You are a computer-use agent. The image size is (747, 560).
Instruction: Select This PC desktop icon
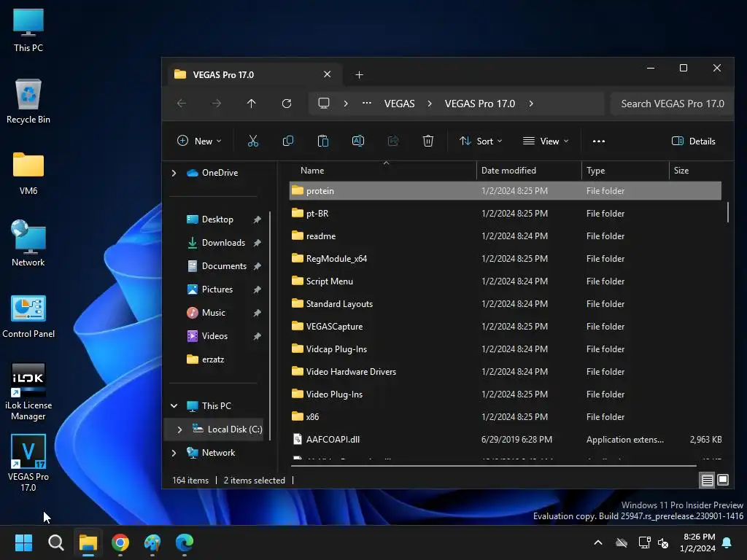click(x=28, y=30)
